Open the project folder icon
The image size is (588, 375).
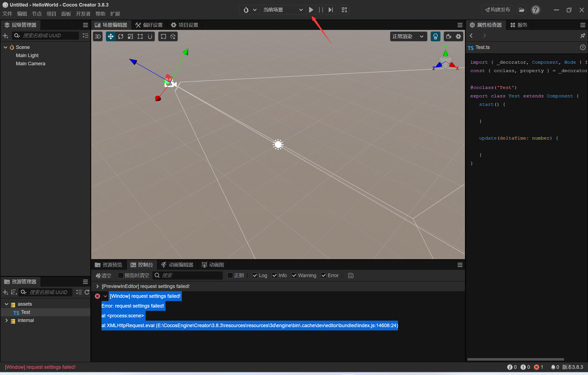(x=521, y=10)
